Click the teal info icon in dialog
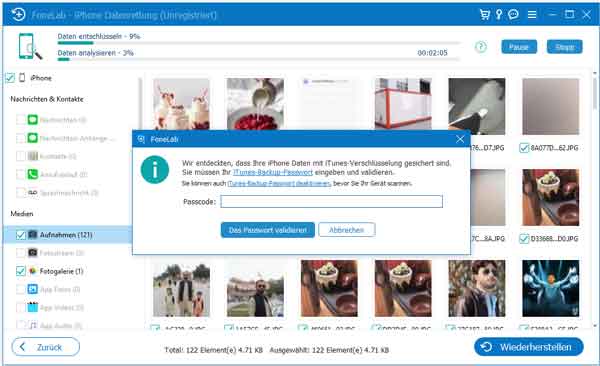Screen dimensions: 600x366 pyautogui.click(x=155, y=170)
